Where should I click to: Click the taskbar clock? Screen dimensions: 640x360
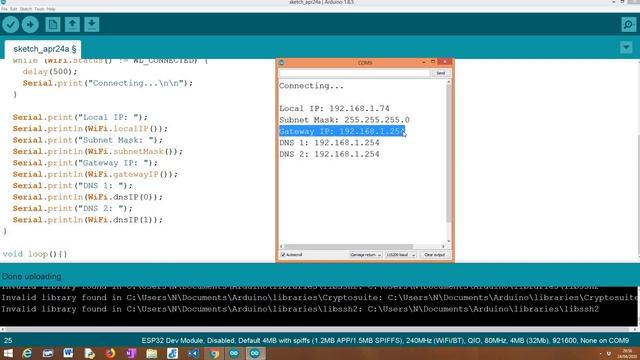(628, 353)
